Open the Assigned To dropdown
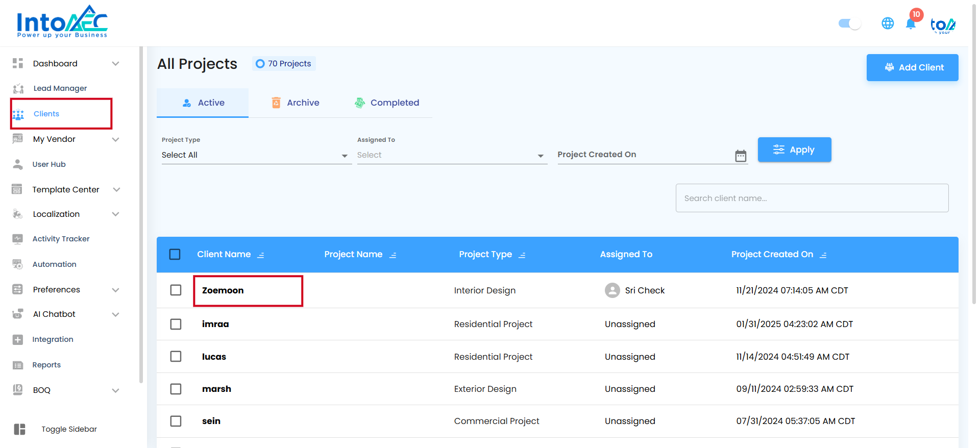The height and width of the screenshot is (448, 980). click(451, 155)
